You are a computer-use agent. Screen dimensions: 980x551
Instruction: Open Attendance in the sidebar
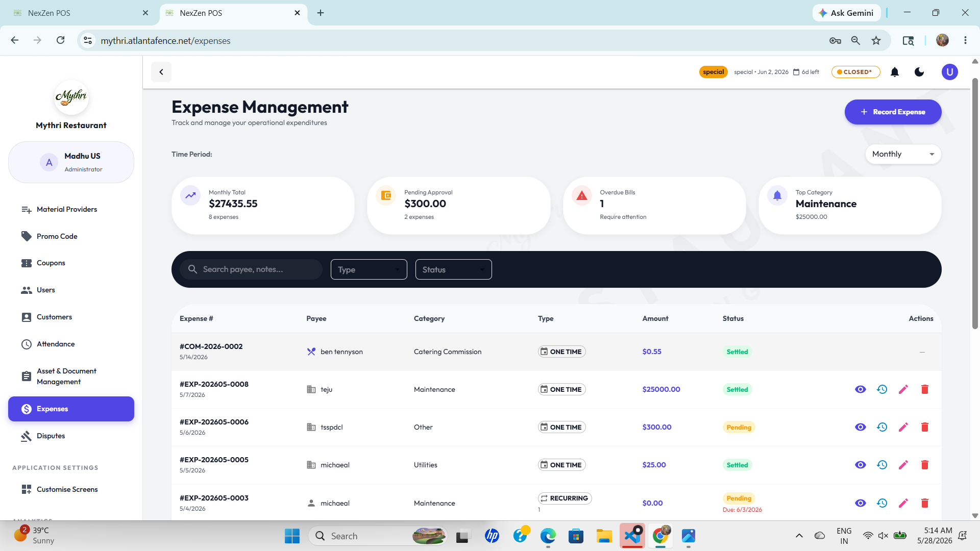click(x=71, y=344)
